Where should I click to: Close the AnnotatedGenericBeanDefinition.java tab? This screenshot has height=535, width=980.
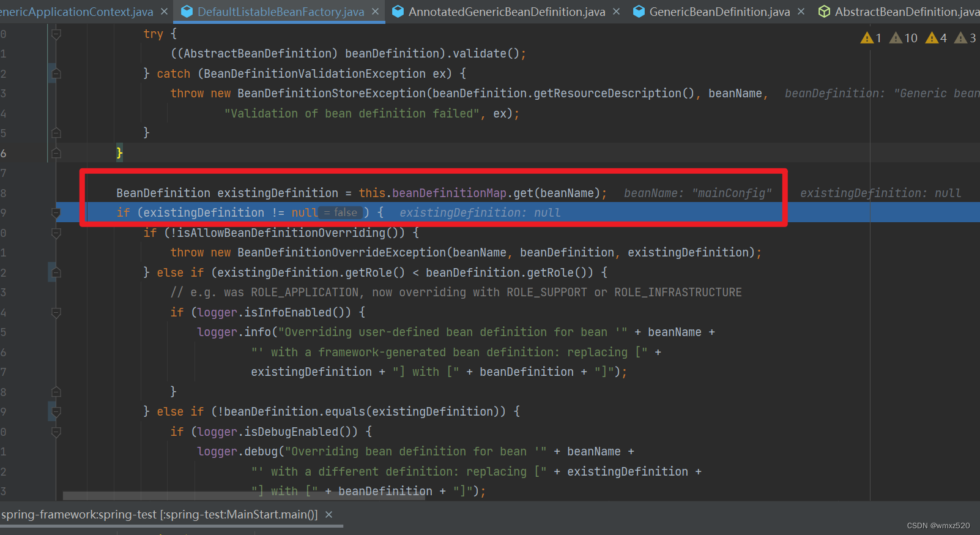pos(616,12)
